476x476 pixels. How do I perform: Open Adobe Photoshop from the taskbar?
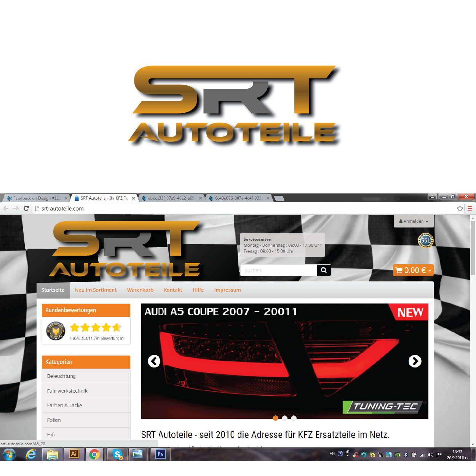pyautogui.click(x=161, y=454)
